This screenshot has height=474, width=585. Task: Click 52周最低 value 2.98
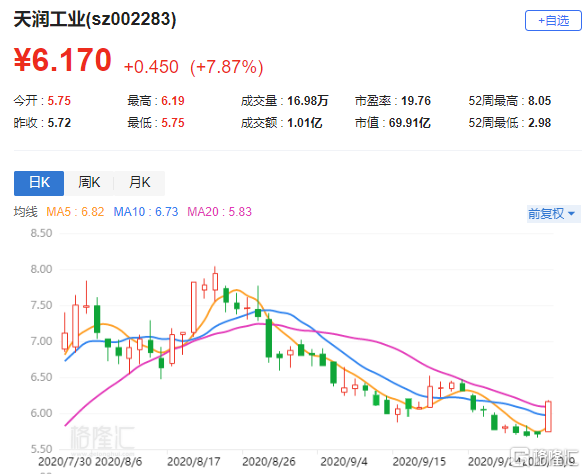click(x=539, y=123)
